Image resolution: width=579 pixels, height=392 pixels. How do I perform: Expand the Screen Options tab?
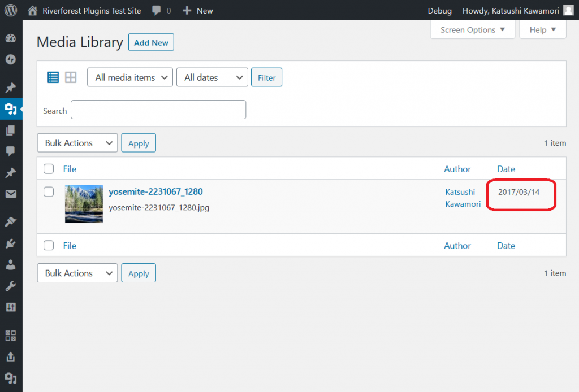click(473, 30)
